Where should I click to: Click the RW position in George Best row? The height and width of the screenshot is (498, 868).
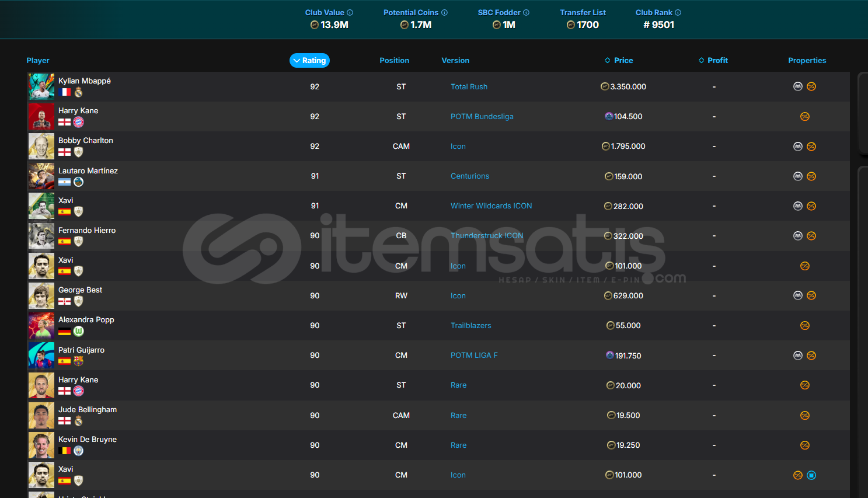[x=401, y=295]
